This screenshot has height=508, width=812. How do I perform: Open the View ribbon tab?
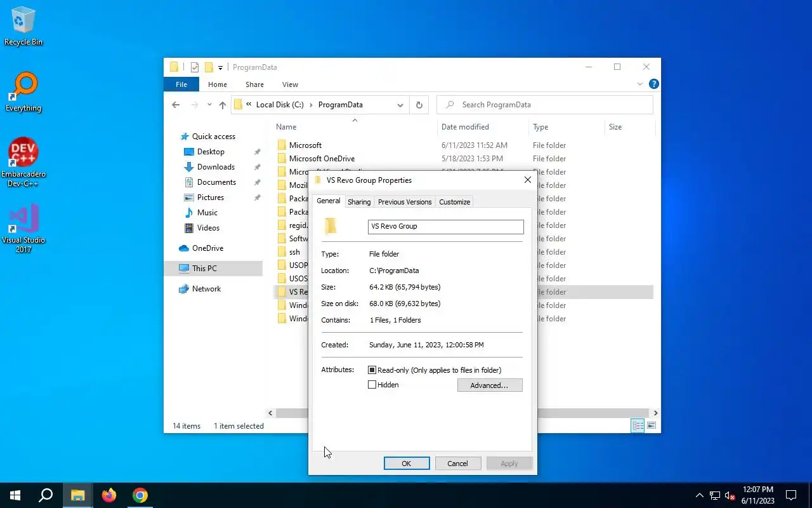point(290,84)
